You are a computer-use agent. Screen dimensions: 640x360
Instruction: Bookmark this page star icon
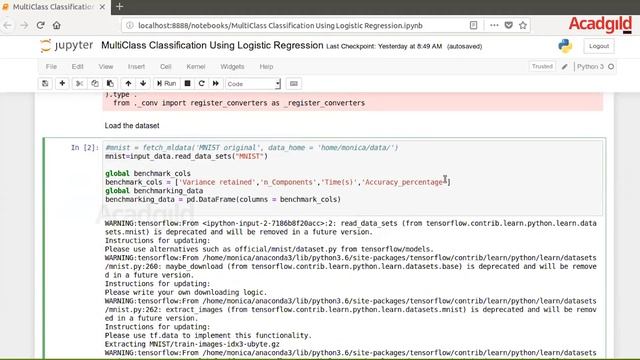pyautogui.click(x=523, y=25)
